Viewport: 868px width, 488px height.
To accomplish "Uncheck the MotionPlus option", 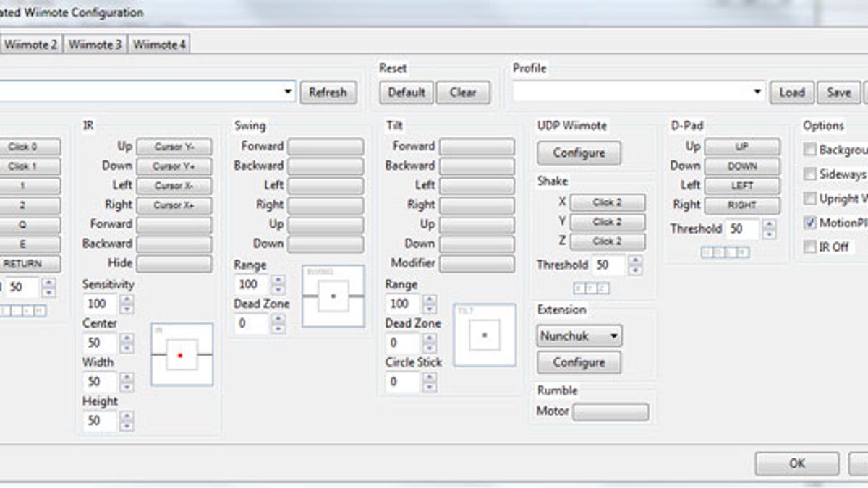I will 810,223.
